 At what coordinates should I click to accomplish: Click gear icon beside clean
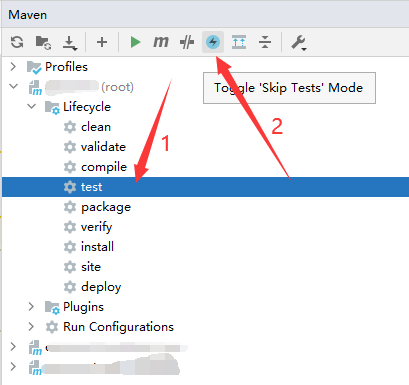(x=70, y=127)
